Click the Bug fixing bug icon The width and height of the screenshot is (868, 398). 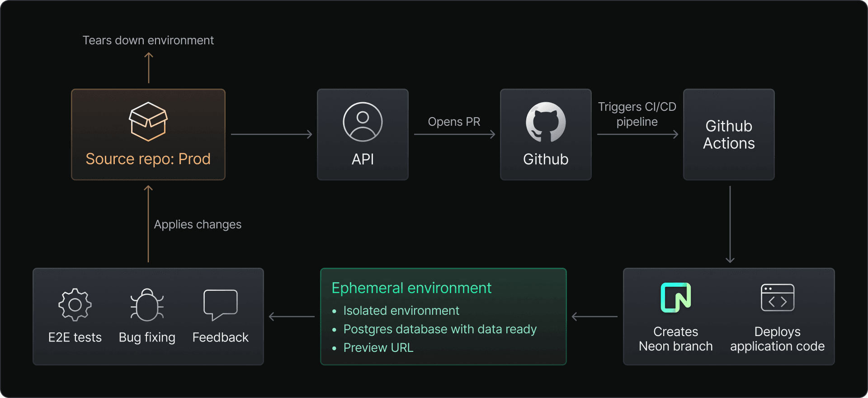147,305
